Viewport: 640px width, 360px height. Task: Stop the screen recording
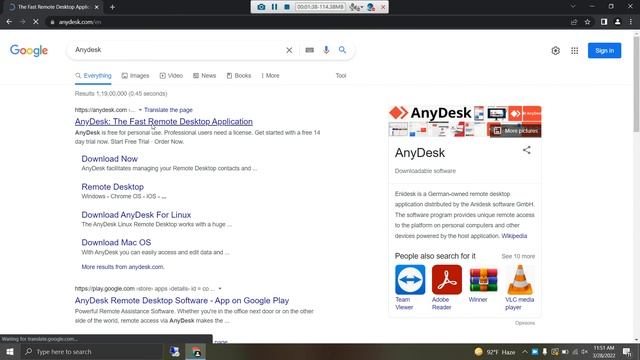click(x=287, y=7)
